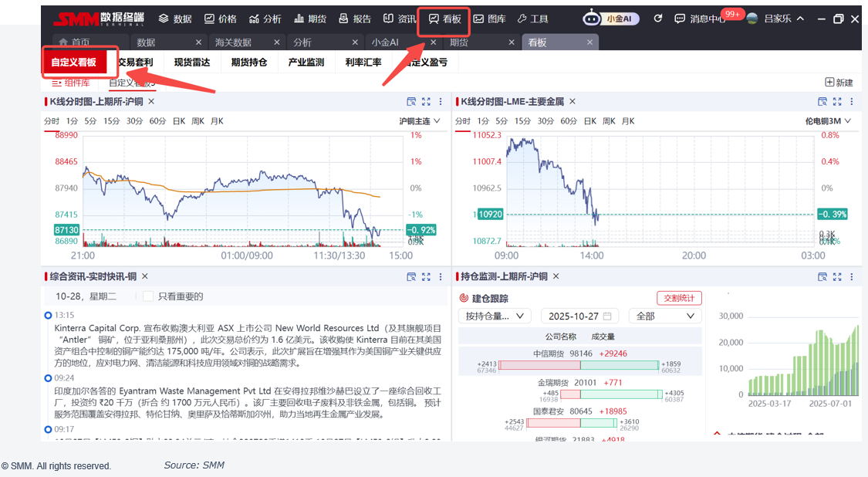The image size is (868, 477).
Task: Open the 价格 menu
Action: 221,19
